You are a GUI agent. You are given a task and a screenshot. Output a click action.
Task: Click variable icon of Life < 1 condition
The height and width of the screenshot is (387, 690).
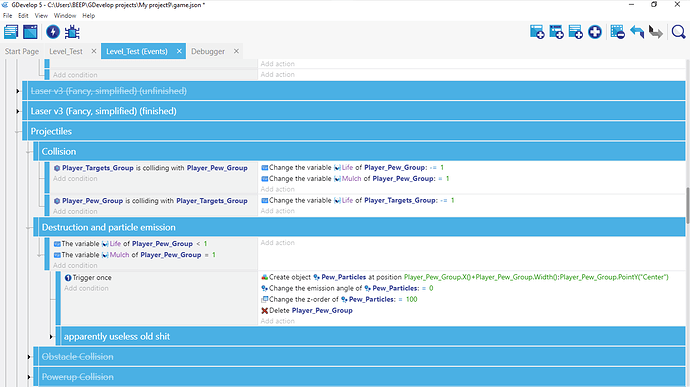click(x=57, y=244)
